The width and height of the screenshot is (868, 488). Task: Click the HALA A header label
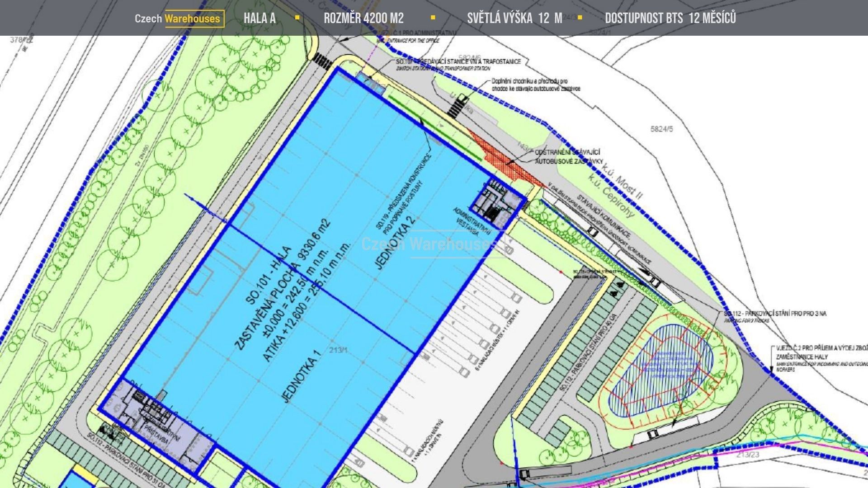(259, 18)
